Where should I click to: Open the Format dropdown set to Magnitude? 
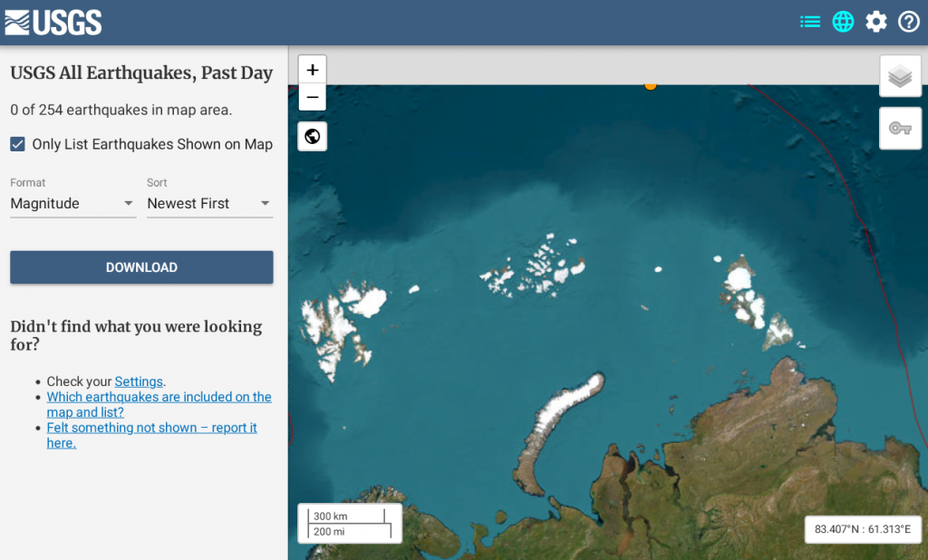[72, 204]
